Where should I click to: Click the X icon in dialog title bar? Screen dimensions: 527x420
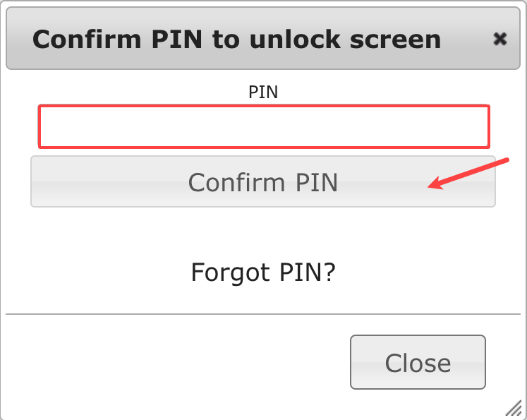coord(499,39)
